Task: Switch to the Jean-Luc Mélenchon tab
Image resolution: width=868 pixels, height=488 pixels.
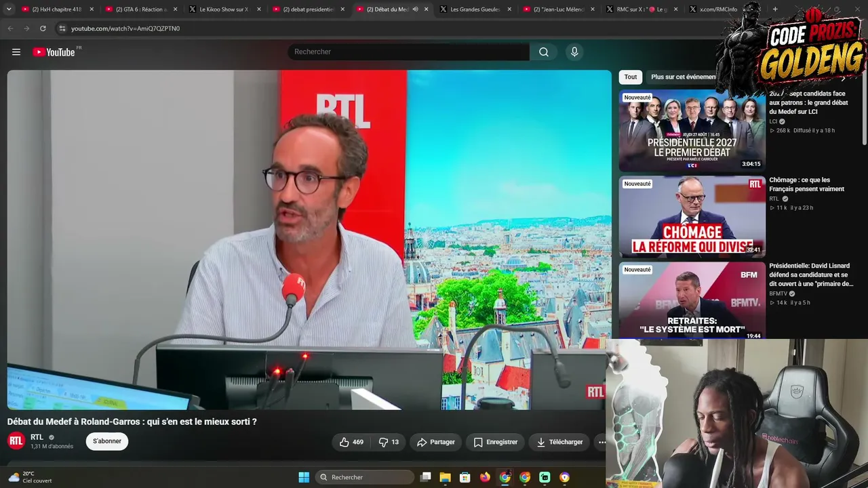Action: coord(559,9)
